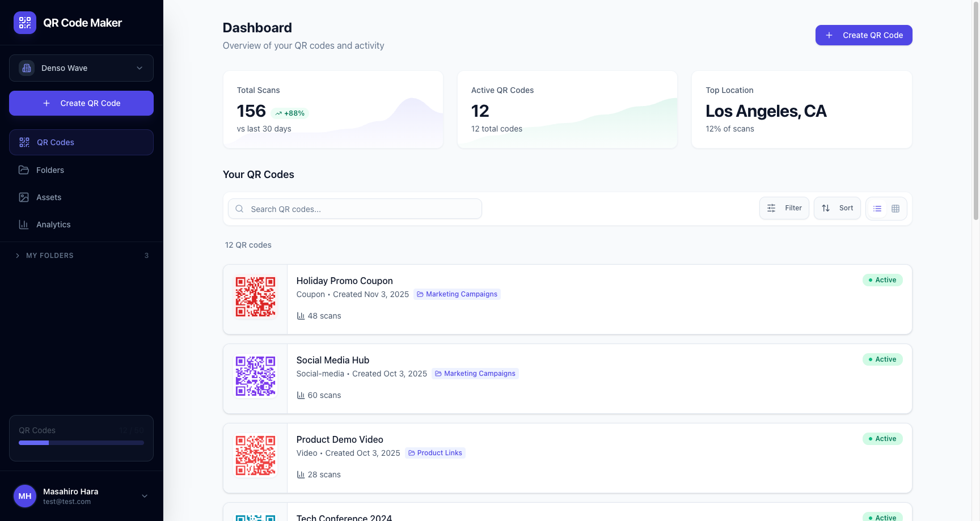Open the Holiday Promo Coupon QR thumbnail
This screenshot has width=980, height=521.
256,296
